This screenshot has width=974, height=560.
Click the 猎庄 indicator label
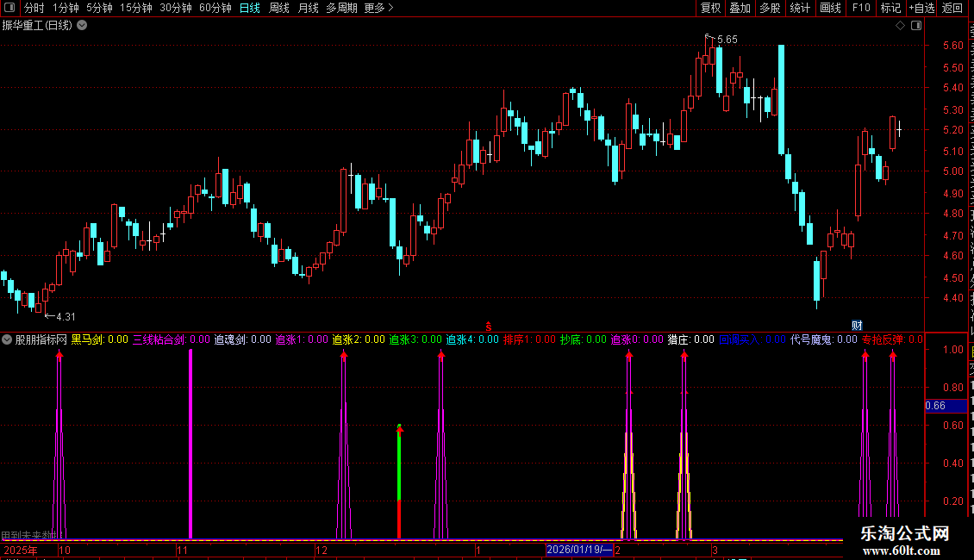click(x=690, y=339)
